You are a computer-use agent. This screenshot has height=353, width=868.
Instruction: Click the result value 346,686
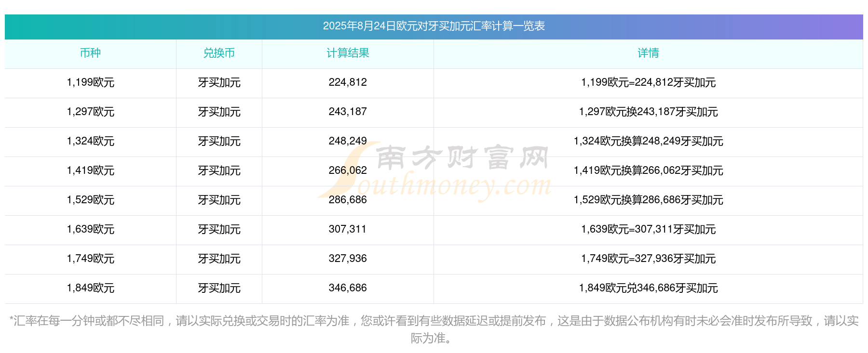click(x=348, y=288)
